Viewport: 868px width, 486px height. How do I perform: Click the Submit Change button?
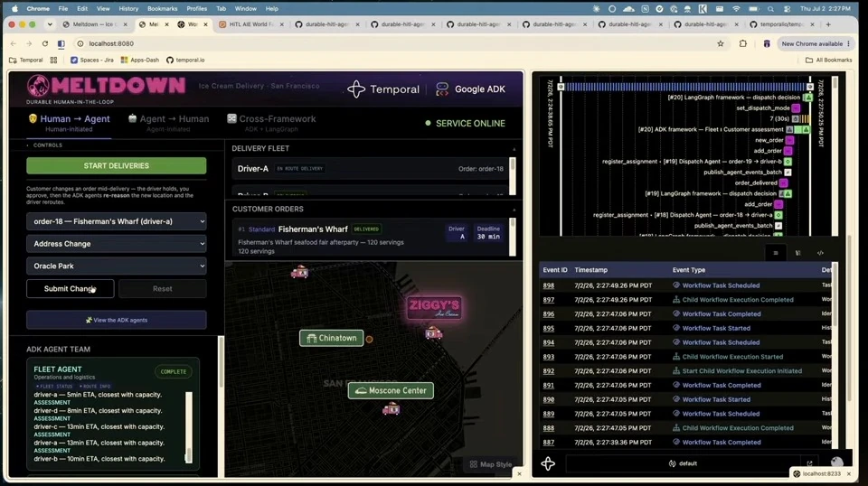[x=71, y=288]
